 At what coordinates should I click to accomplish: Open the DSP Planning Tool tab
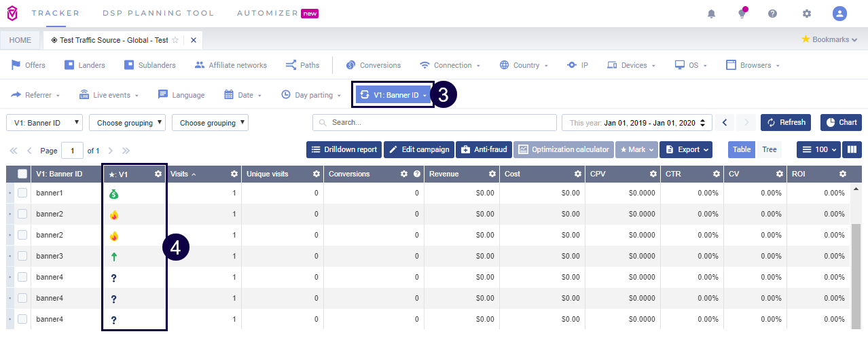(158, 13)
